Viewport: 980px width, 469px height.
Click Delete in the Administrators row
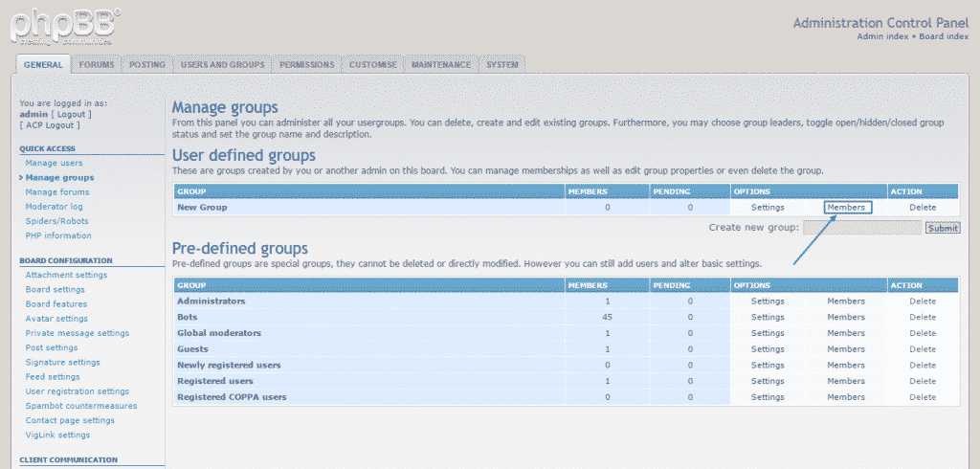(923, 301)
